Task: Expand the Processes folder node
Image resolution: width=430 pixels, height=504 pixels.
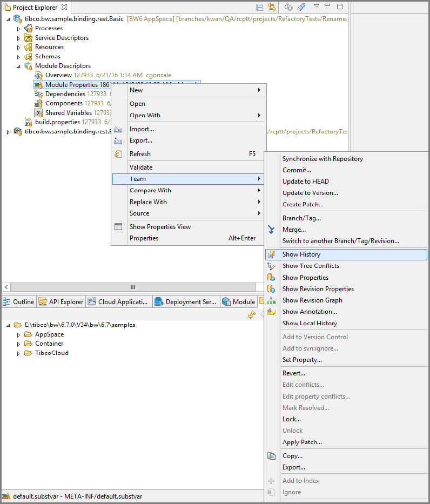Action: click(x=18, y=29)
